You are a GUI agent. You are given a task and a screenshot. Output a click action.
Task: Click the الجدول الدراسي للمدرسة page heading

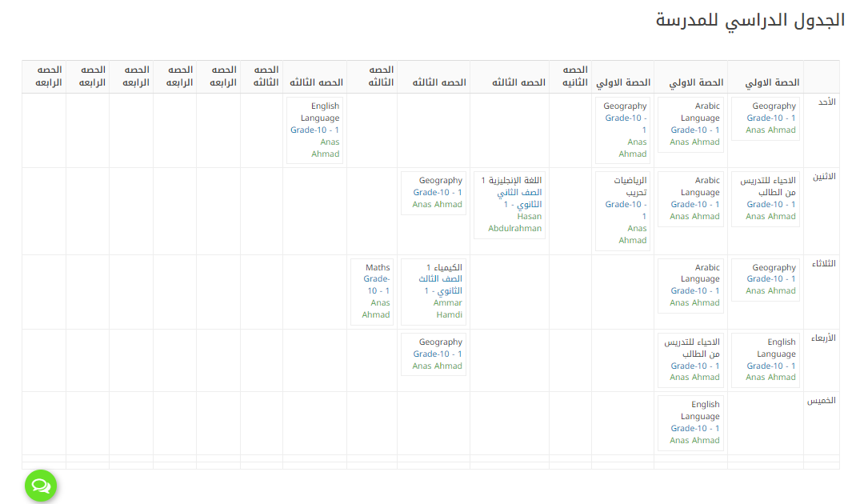[750, 21]
